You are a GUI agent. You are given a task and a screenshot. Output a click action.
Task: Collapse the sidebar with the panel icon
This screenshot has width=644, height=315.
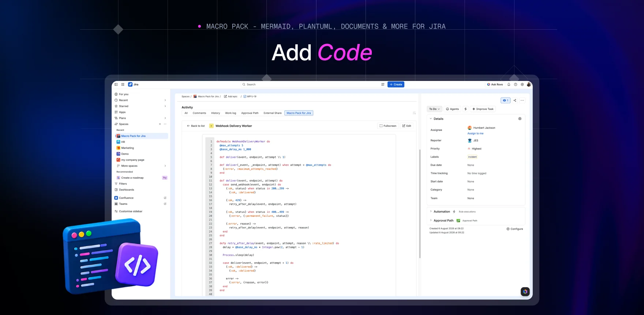coord(116,85)
